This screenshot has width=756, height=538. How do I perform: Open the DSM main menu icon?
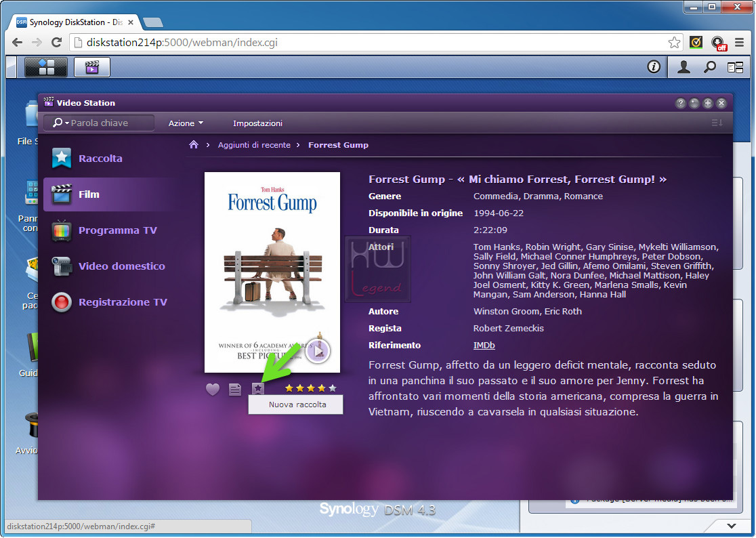coord(46,67)
